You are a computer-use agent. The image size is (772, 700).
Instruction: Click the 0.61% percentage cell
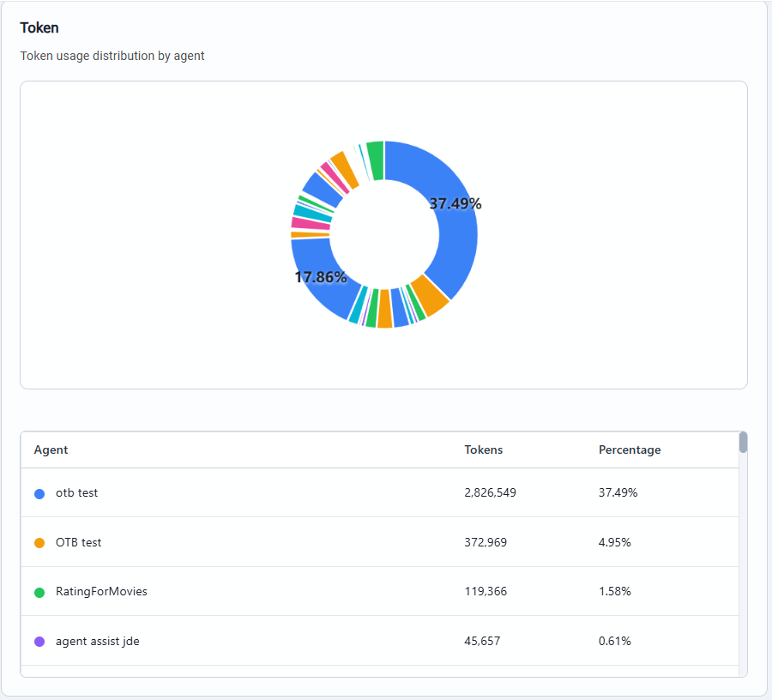coord(614,641)
